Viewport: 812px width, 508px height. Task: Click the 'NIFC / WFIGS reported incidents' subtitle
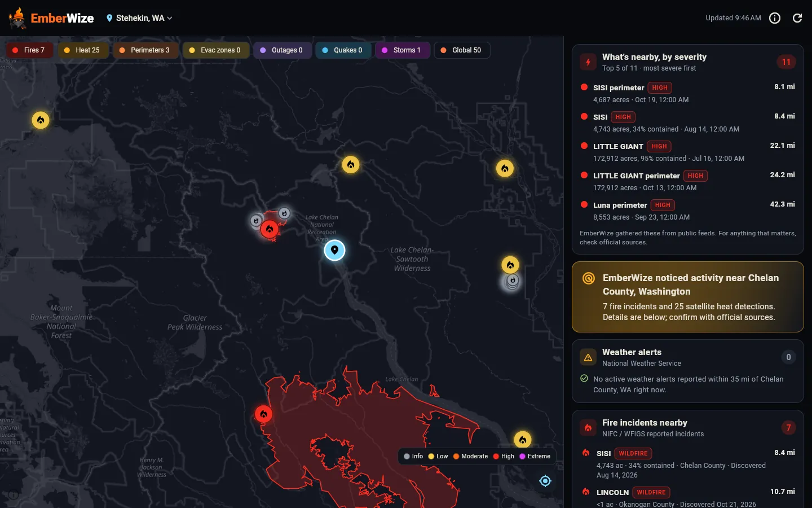coord(653,434)
